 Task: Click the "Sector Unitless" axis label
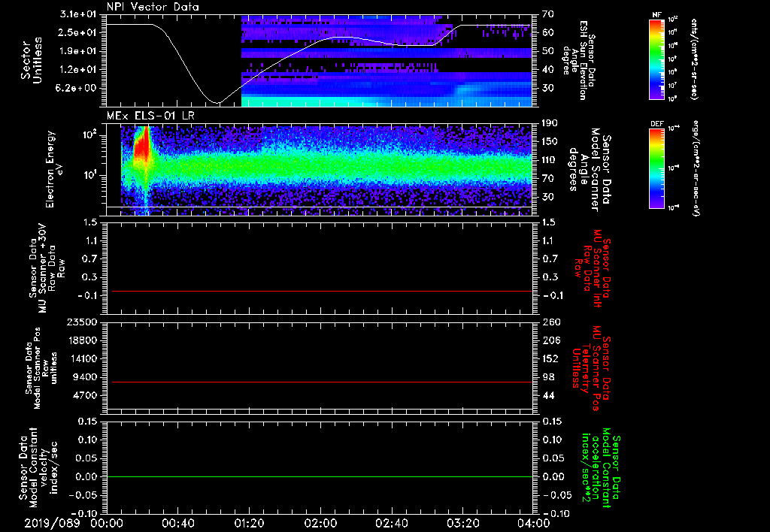coord(32,60)
